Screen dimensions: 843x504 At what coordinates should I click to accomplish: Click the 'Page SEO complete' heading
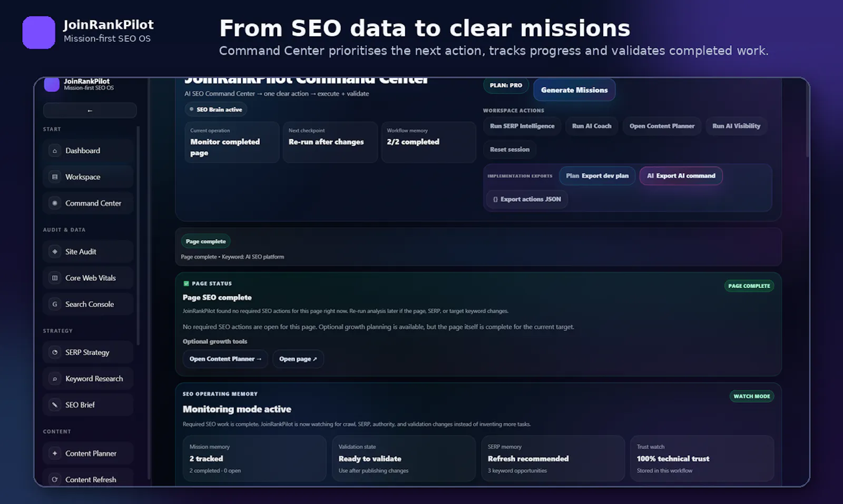(217, 298)
